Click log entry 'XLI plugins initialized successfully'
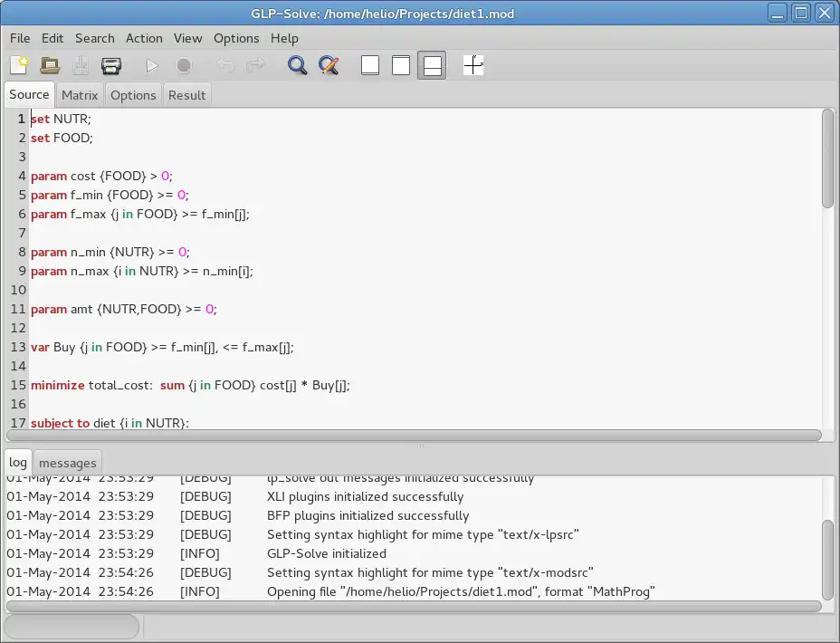 (x=366, y=496)
